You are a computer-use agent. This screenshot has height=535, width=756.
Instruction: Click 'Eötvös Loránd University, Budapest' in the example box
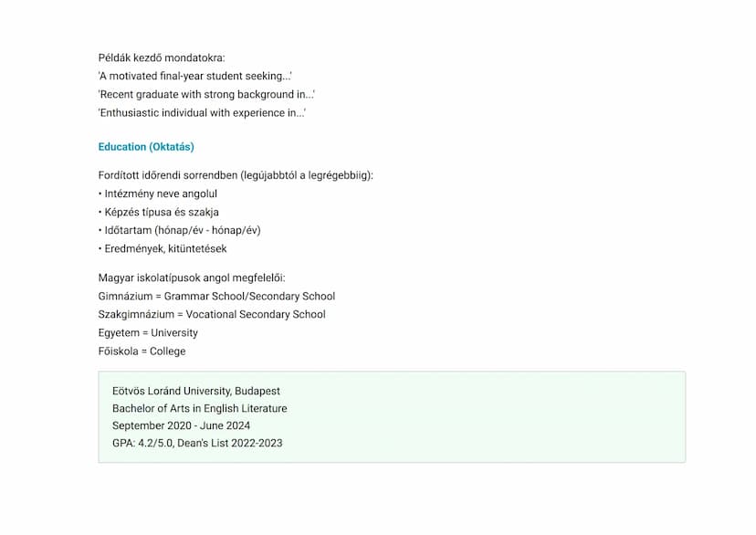click(x=196, y=391)
